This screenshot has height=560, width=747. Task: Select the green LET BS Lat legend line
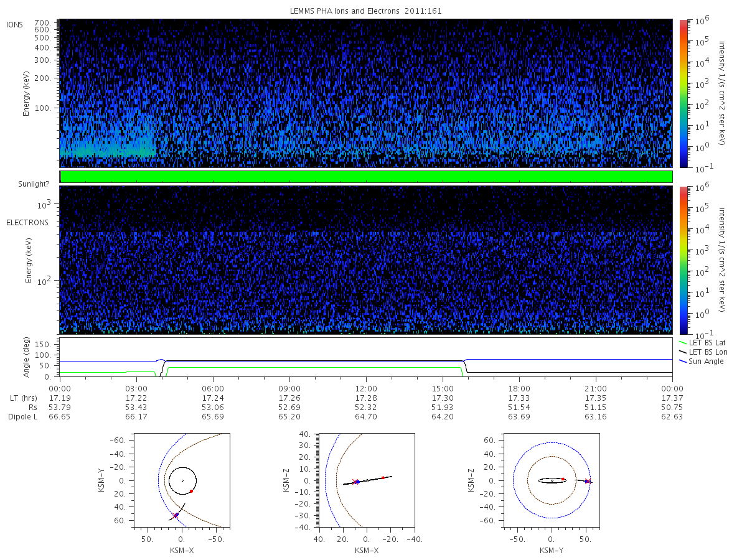[x=684, y=342]
